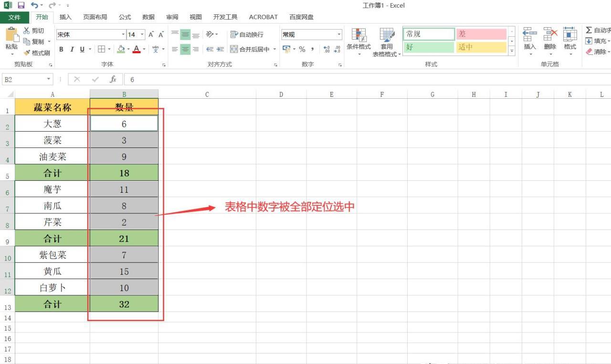Image resolution: width=611 pixels, height=364 pixels.
Task: Click the phonetic guide (wén) icon
Action: pyautogui.click(x=155, y=49)
